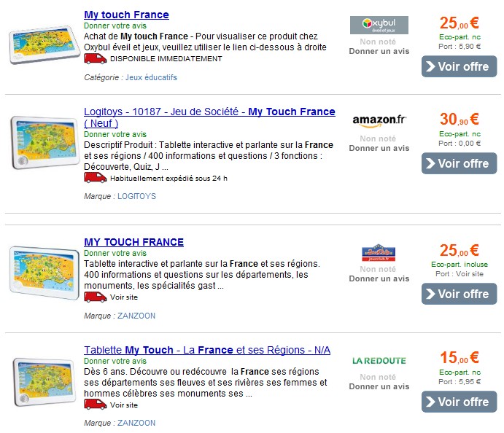The height and width of the screenshot is (433, 504).
Task: Click the La Redoute merchant logo
Action: coord(379,361)
